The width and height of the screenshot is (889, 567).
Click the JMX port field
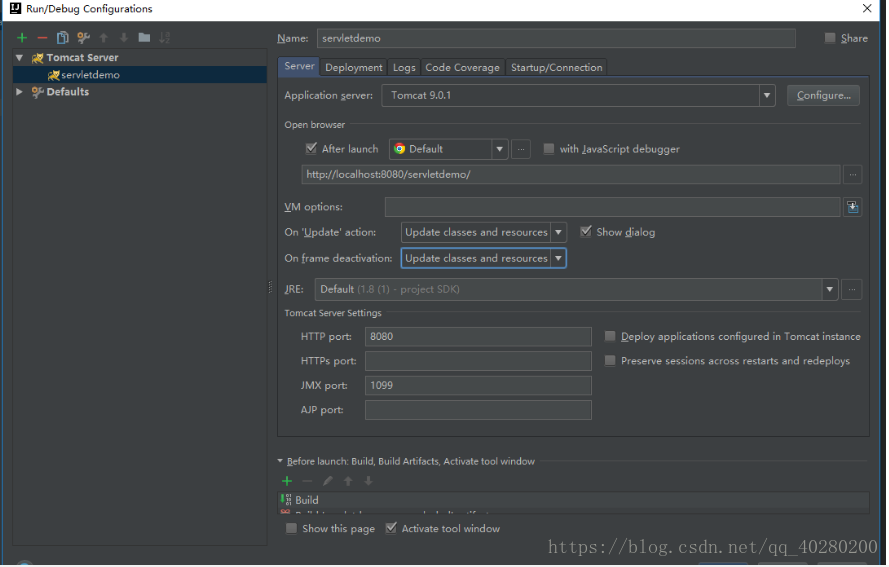coord(478,386)
